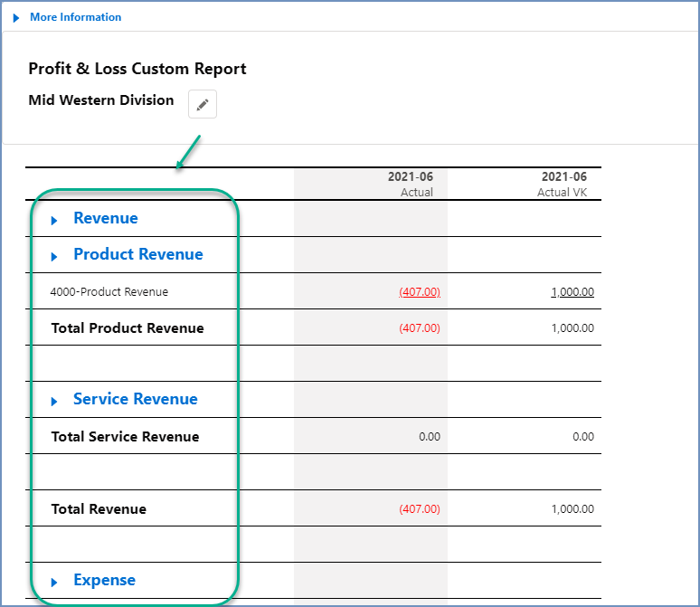Click the pencil edit icon beside Mid Western Division

pos(203,104)
